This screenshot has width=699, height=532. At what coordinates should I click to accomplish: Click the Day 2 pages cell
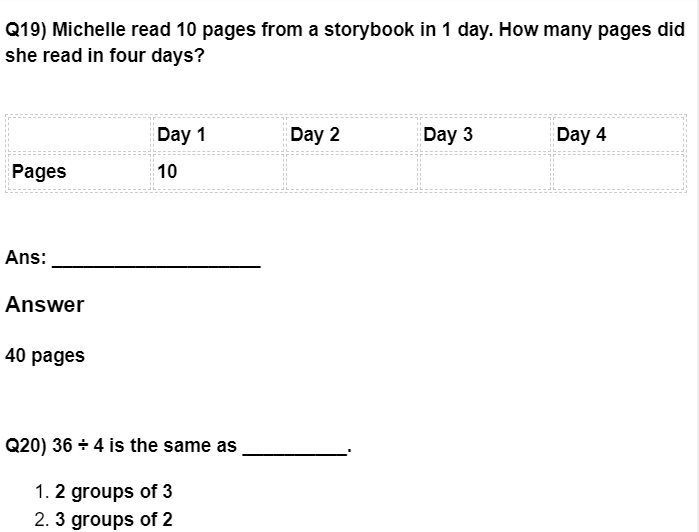tap(351, 172)
